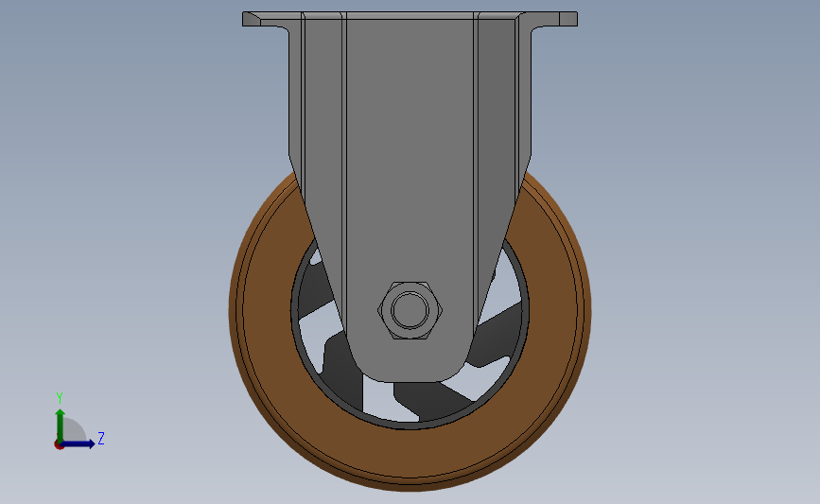This screenshot has width=820, height=504.
Task: Click the blue Z axis arrow
Action: pyautogui.click(x=79, y=443)
